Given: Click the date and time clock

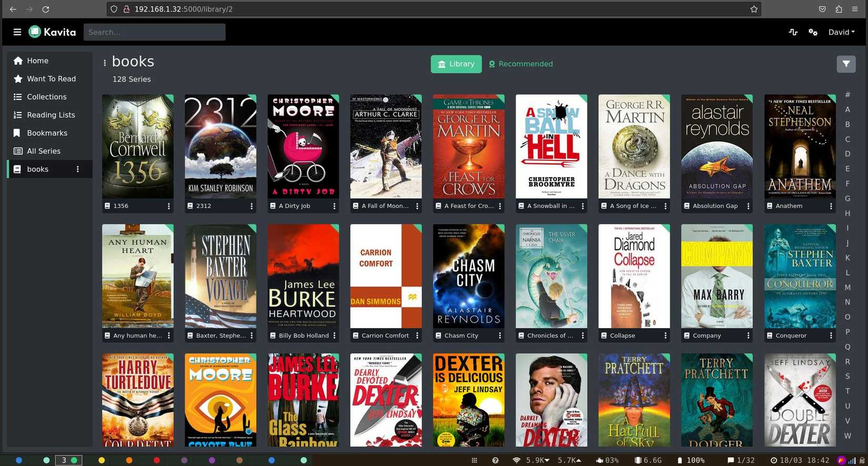Looking at the screenshot, I should (800, 460).
